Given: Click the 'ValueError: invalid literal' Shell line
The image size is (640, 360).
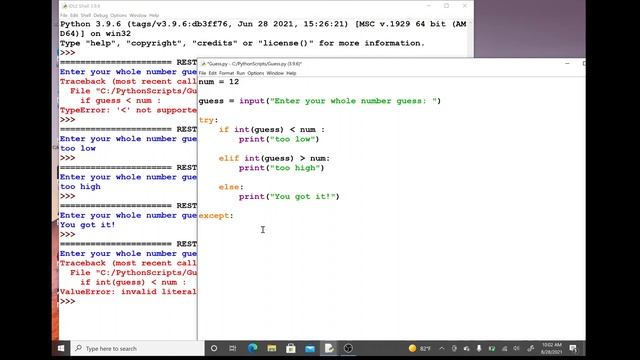Looking at the screenshot, I should (x=129, y=292).
